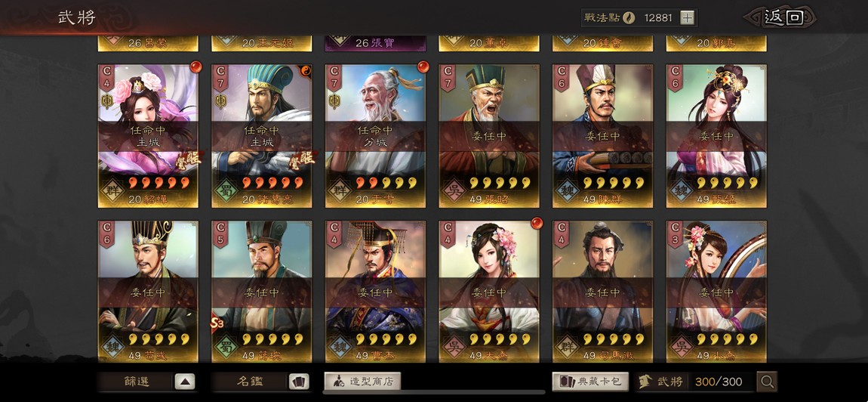
Task: Open the 大喬 general card
Action: pos(489,292)
